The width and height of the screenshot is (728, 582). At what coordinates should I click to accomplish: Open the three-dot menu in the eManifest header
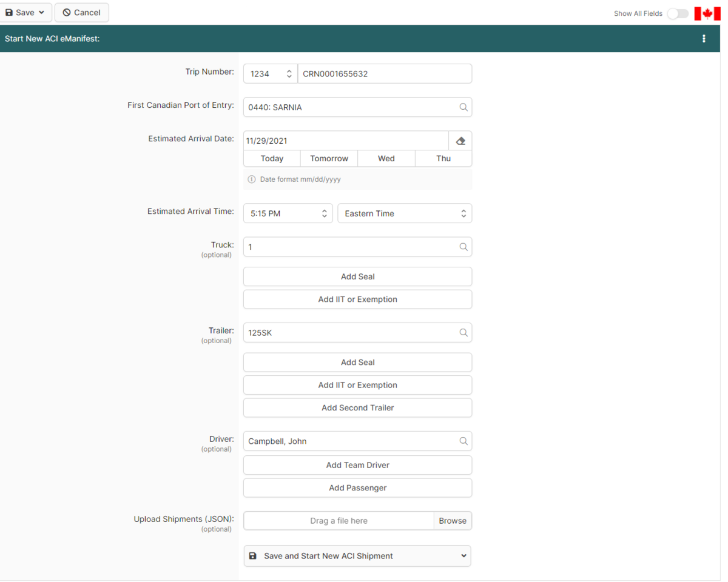[704, 38]
